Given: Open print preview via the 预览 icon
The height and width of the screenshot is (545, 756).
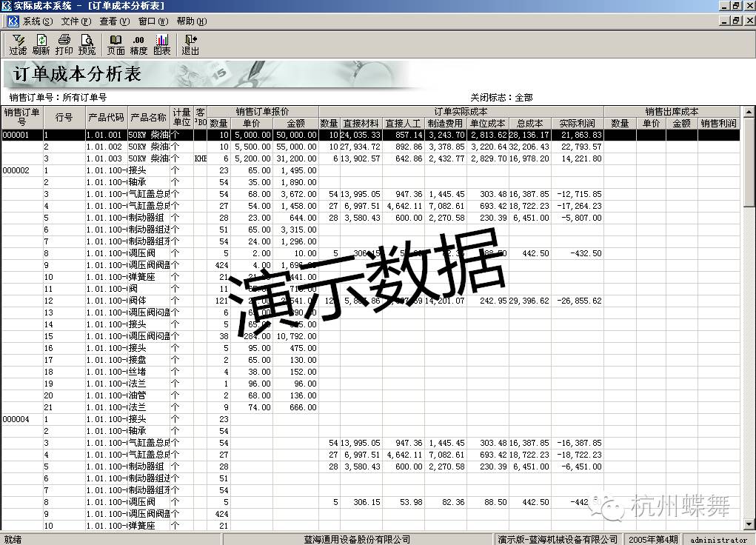Looking at the screenshot, I should click(x=87, y=46).
